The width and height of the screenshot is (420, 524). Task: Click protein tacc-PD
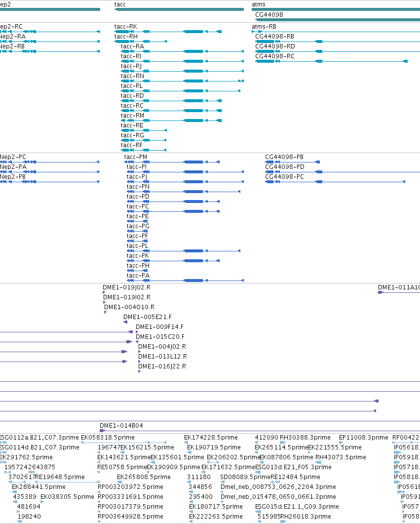[173, 202]
